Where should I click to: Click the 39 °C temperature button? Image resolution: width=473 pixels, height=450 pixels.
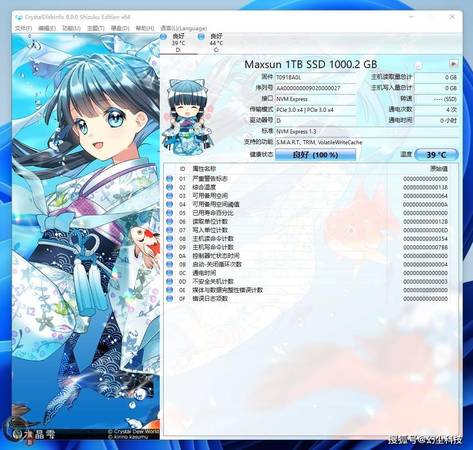point(436,155)
